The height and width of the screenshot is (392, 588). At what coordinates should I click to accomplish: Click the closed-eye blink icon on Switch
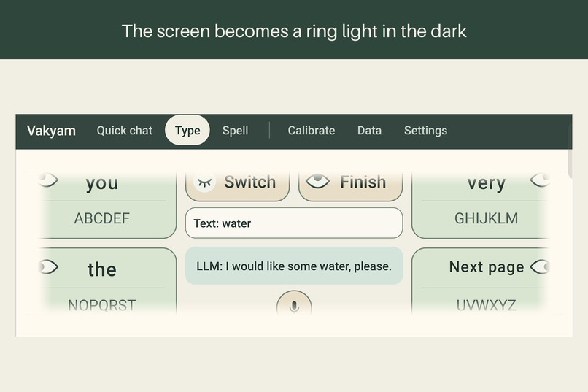point(205,182)
